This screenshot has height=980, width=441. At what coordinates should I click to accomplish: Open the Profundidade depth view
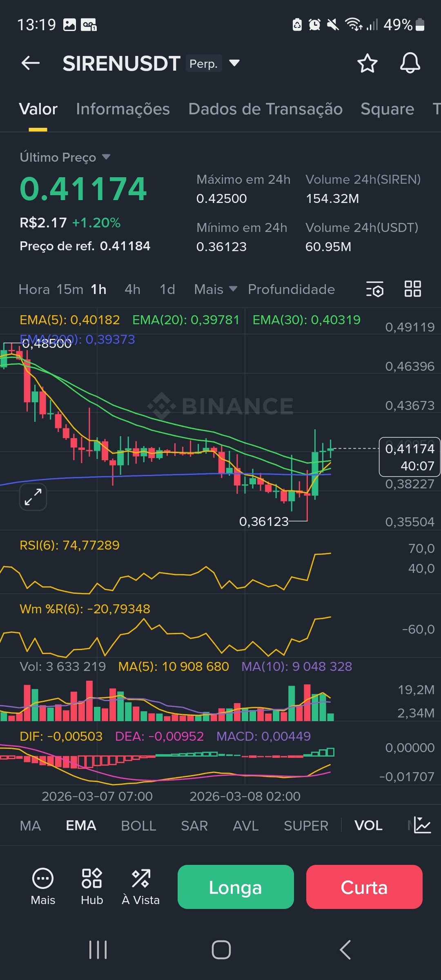coord(291,289)
